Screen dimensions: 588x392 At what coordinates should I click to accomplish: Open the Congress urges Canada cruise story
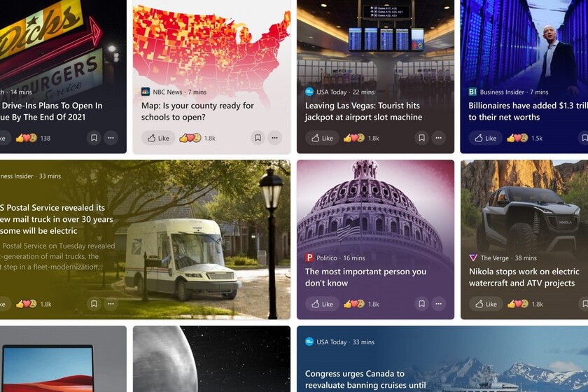tap(365, 379)
